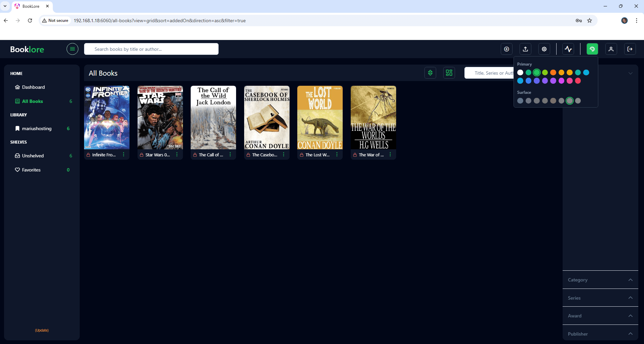Open Star Wars comic cover thumbnail
The image size is (644, 344).
160,117
